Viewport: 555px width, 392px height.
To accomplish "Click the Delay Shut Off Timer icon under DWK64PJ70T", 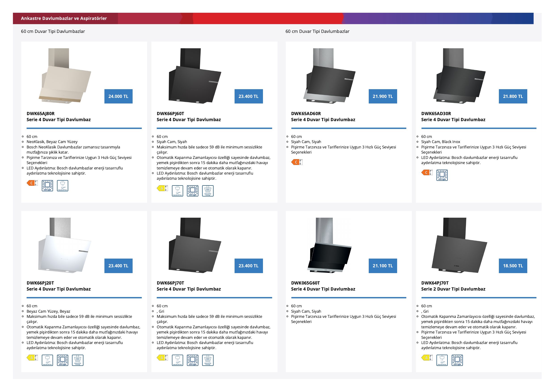I will (x=442, y=360).
